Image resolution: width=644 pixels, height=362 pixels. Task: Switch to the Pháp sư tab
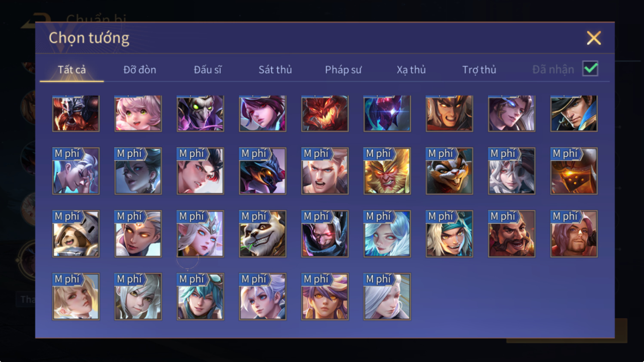[343, 70]
